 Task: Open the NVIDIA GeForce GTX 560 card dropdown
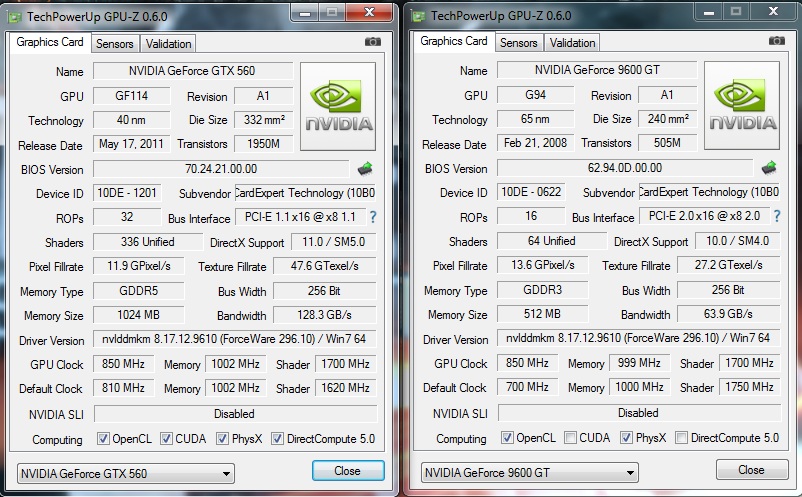(x=126, y=473)
